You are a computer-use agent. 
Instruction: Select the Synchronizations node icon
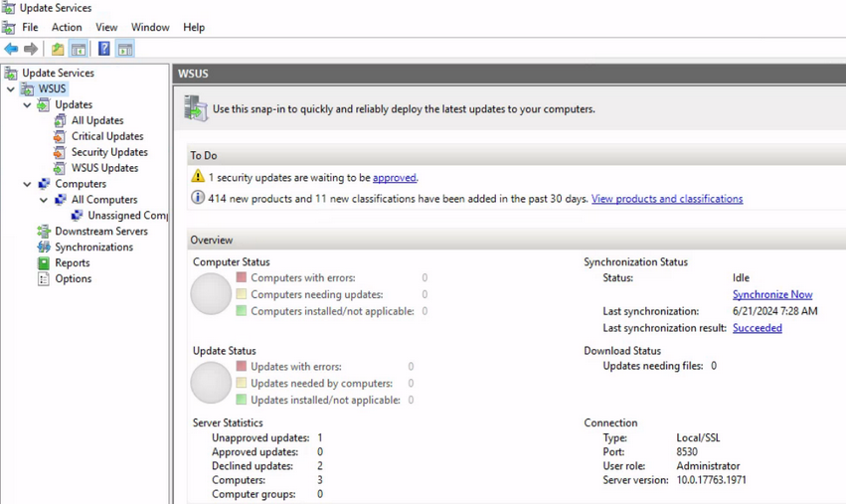44,248
